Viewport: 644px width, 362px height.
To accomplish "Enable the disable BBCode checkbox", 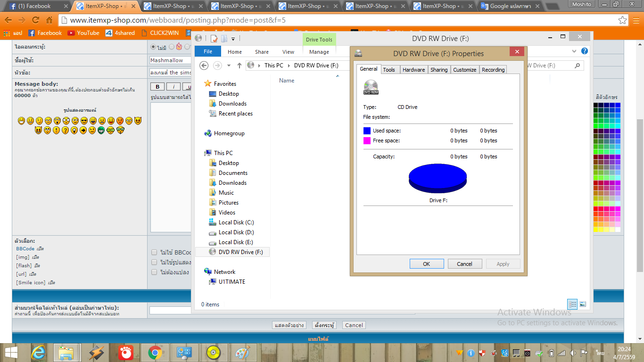I will 154,252.
